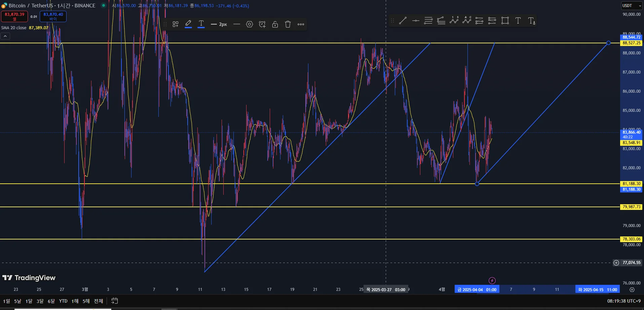This screenshot has width=644, height=310.
Task: Click the 88,527.25 yellow price label
Action: pyautogui.click(x=631, y=43)
